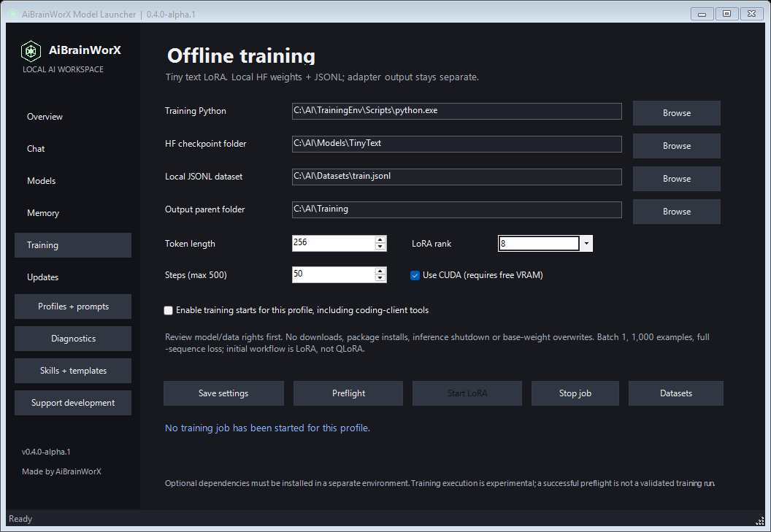Image resolution: width=771 pixels, height=532 pixels.
Task: Click the Local JSONL dataset path field
Action: coord(457,177)
